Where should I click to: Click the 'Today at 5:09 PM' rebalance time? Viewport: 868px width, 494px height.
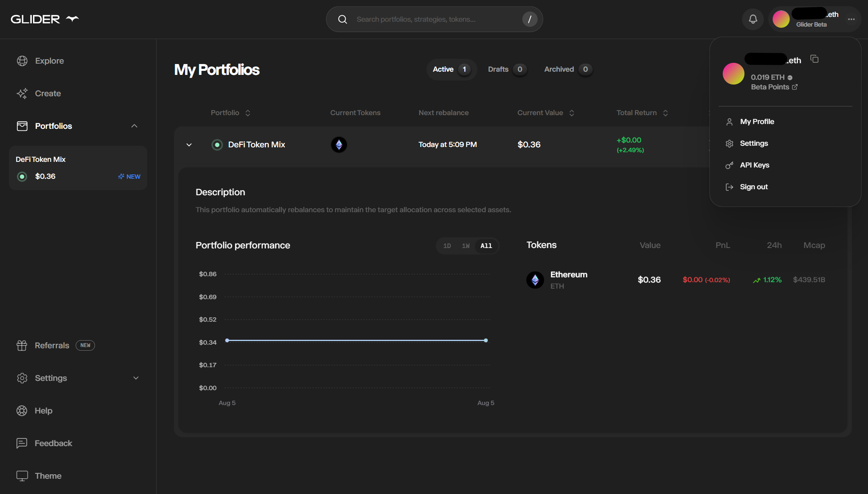[447, 145]
